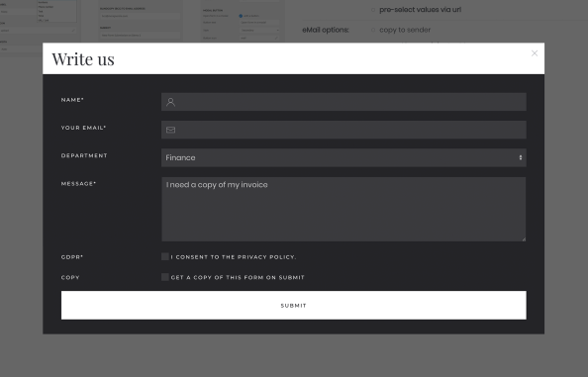Click the Department dropdown arrows

point(521,157)
